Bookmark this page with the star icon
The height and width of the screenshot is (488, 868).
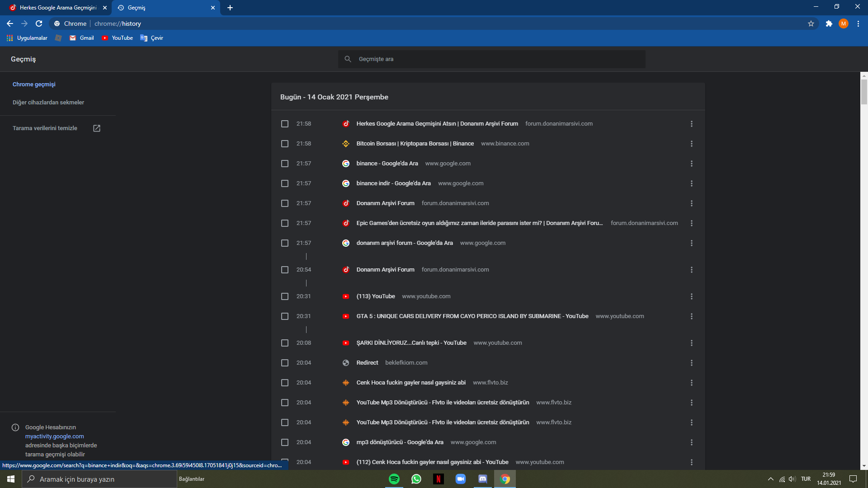811,23
